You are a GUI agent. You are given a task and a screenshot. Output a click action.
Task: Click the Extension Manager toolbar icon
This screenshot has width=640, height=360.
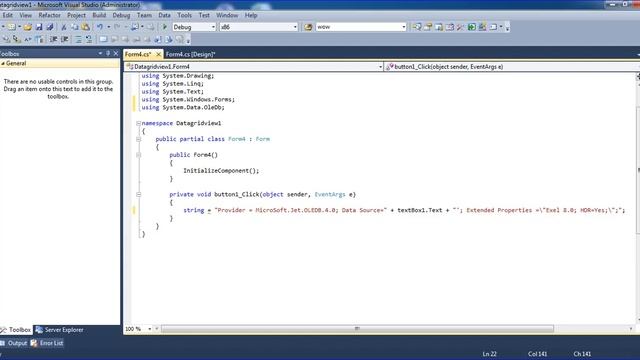[482, 27]
